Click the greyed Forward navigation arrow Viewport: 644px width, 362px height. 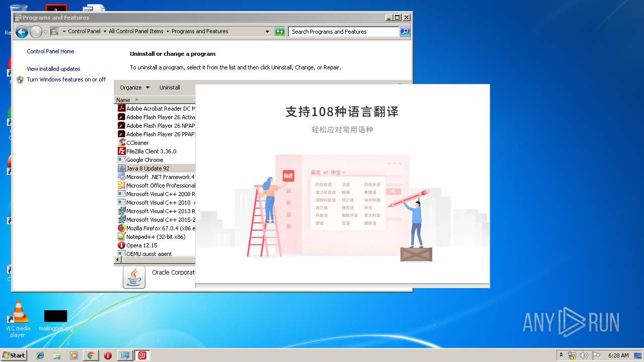click(36, 32)
